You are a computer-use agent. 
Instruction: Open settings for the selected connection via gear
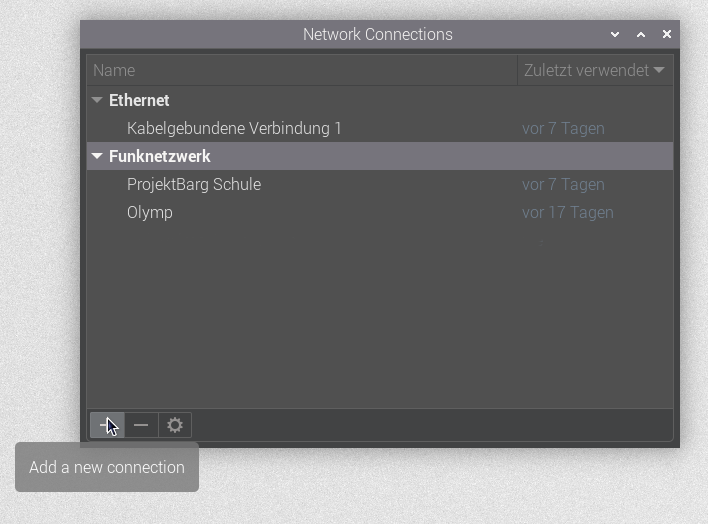pos(175,425)
